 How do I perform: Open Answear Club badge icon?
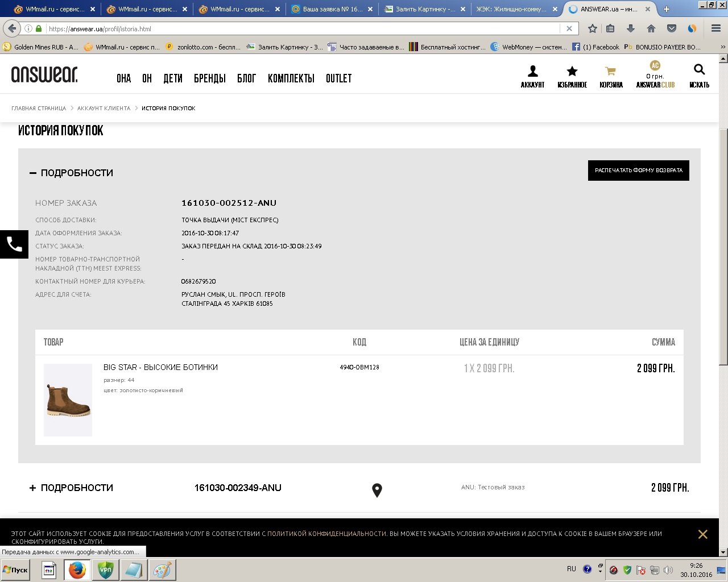(x=655, y=65)
